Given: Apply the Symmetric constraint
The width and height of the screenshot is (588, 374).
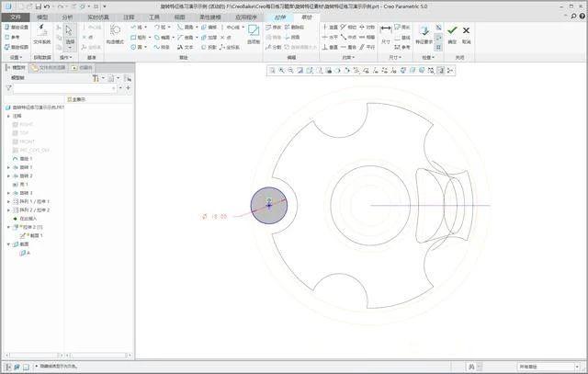Looking at the screenshot, I should click(x=367, y=28).
